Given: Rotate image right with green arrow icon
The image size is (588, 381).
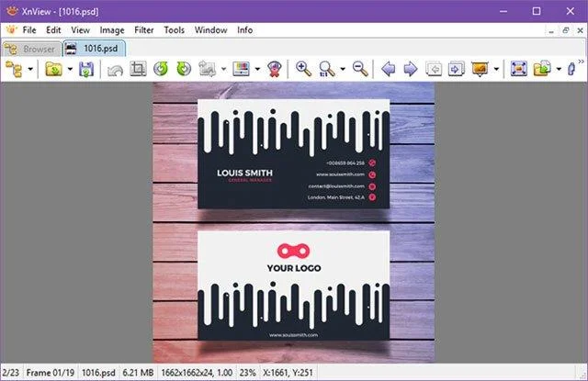Looking at the screenshot, I should tap(184, 69).
